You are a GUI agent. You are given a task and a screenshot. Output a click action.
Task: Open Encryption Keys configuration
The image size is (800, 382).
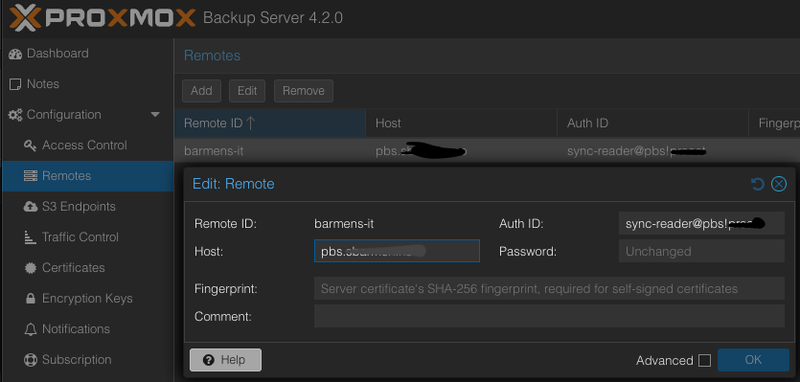[87, 298]
